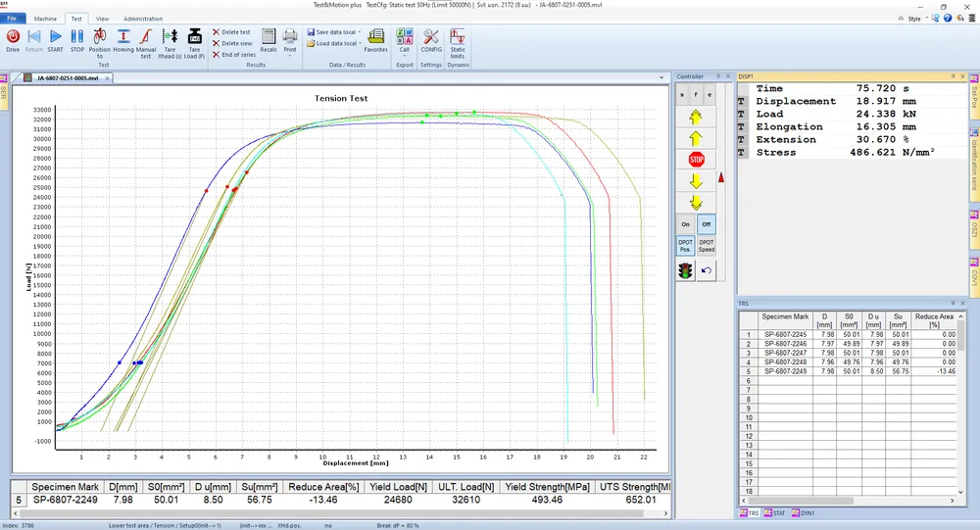
Task: Click the Return rewind icon
Action: pyautogui.click(x=33, y=37)
